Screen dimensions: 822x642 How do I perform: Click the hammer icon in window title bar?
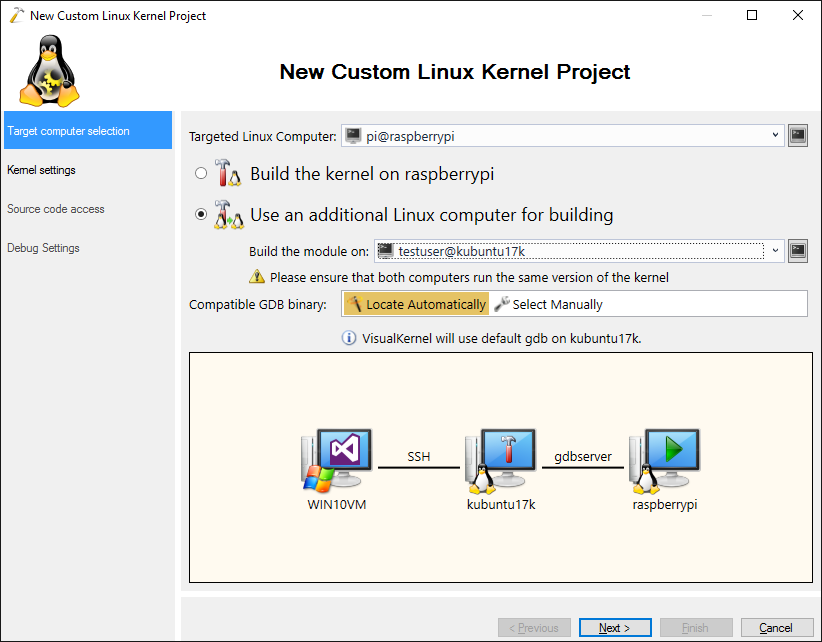16,15
